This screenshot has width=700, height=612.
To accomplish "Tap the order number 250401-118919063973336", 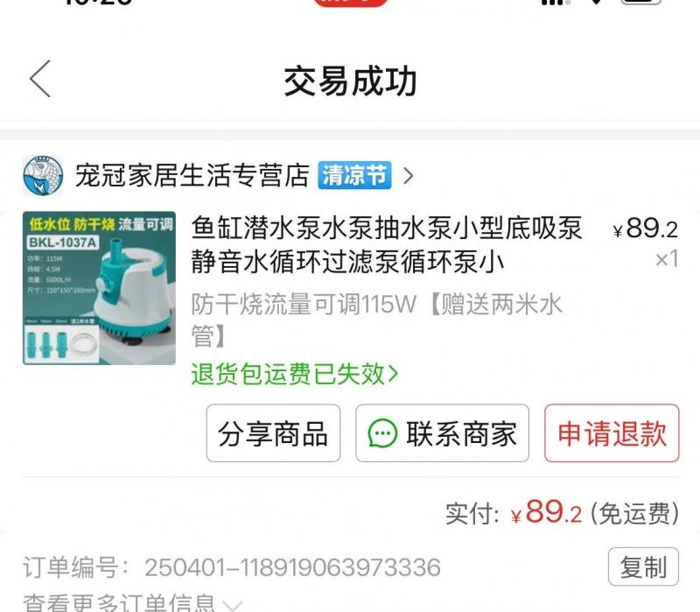I will 292,567.
